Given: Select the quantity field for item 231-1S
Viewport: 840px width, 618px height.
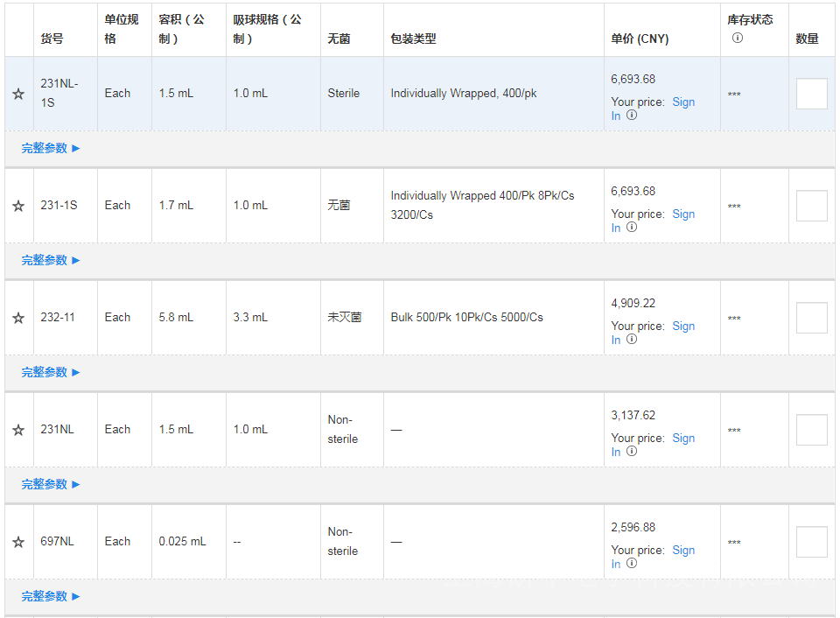Looking at the screenshot, I should 811,206.
